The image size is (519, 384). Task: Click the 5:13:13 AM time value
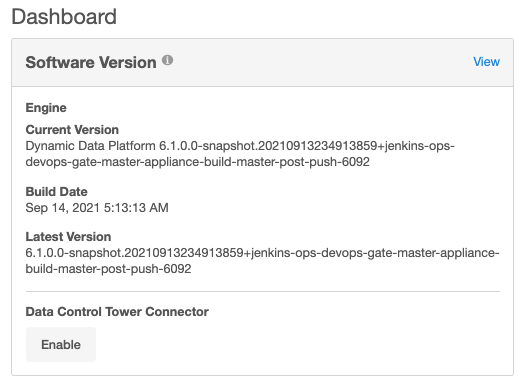tap(136, 208)
